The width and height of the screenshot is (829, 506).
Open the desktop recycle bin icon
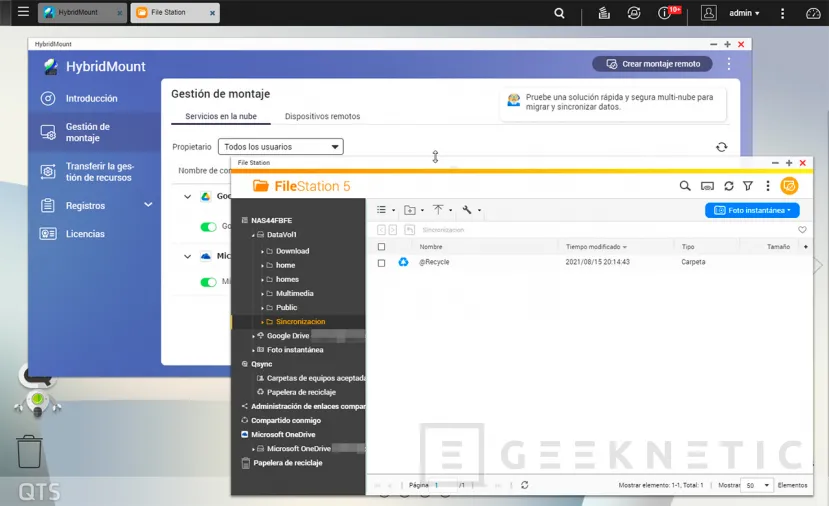pos(29,452)
